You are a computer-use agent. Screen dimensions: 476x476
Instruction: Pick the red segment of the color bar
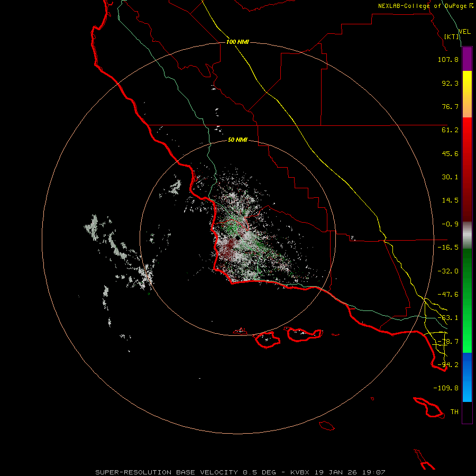point(467,169)
